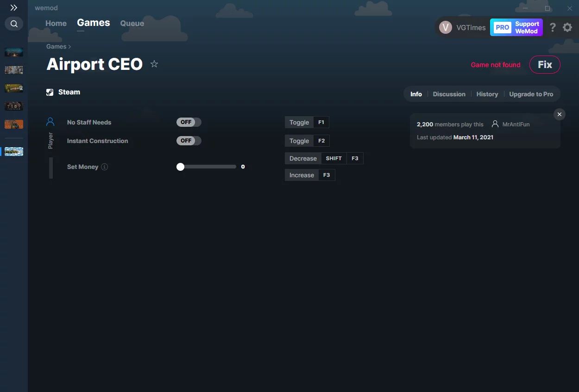Viewport: 579px width, 392px height.
Task: Open settings with the gear icon
Action: tap(567, 27)
